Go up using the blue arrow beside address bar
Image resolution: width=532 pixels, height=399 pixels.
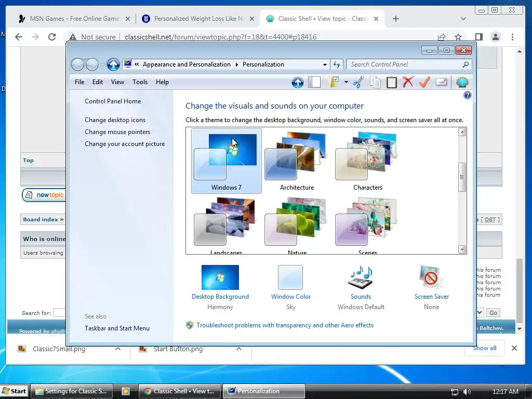tap(113, 64)
